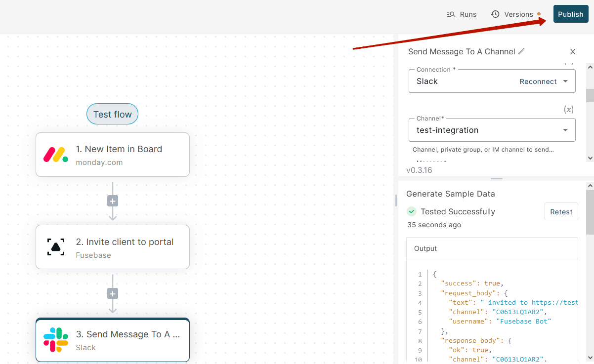Open the Versions history
Viewport: 594px width, 364px height.
tap(512, 14)
